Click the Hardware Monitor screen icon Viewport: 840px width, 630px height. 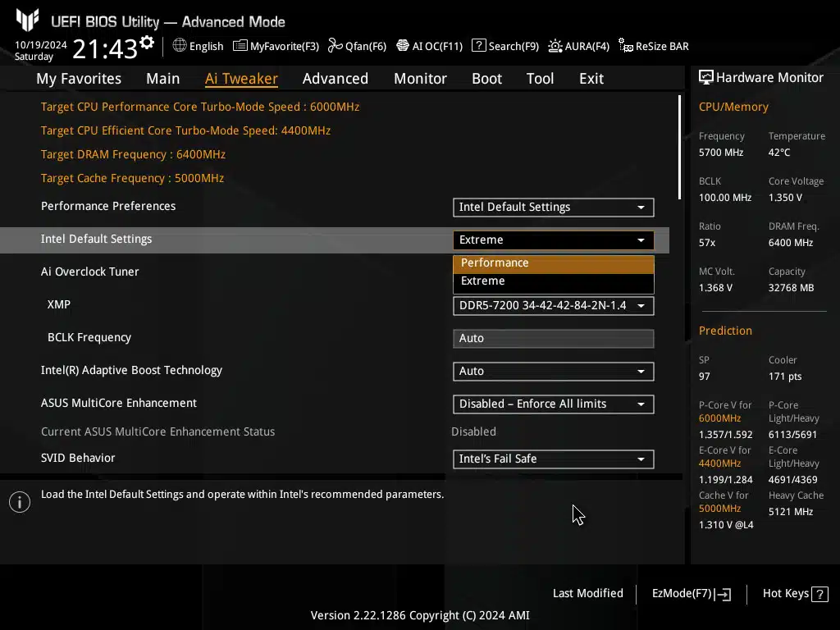(706, 77)
